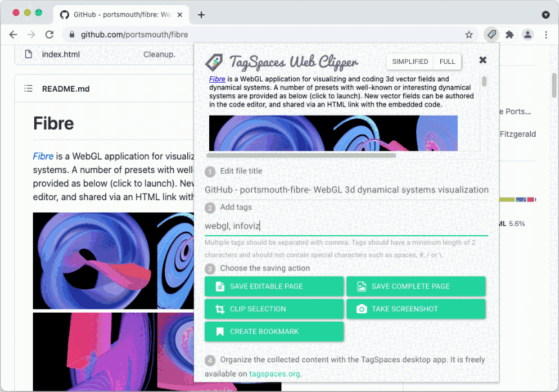Reload the page with the refresh icon

[x=49, y=35]
